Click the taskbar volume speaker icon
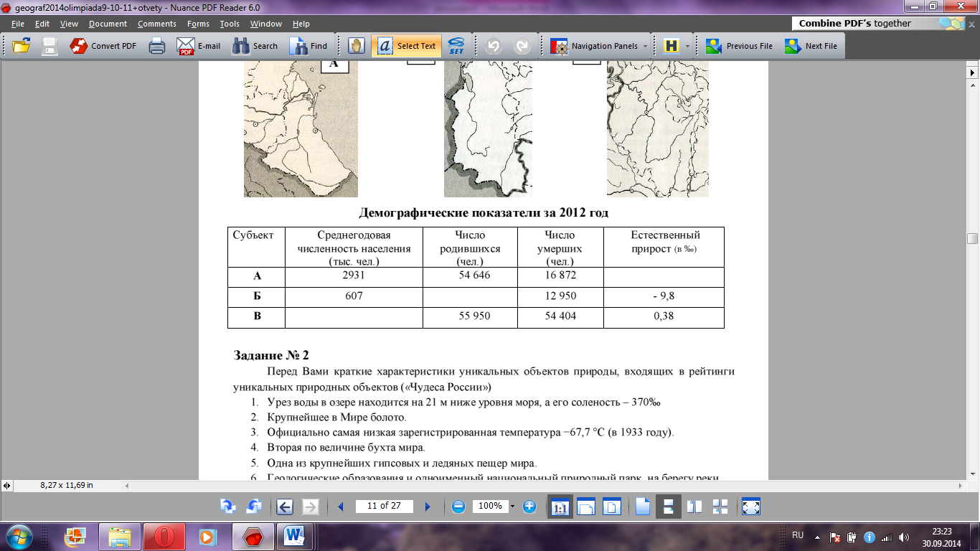The width and height of the screenshot is (980, 551). [903, 537]
